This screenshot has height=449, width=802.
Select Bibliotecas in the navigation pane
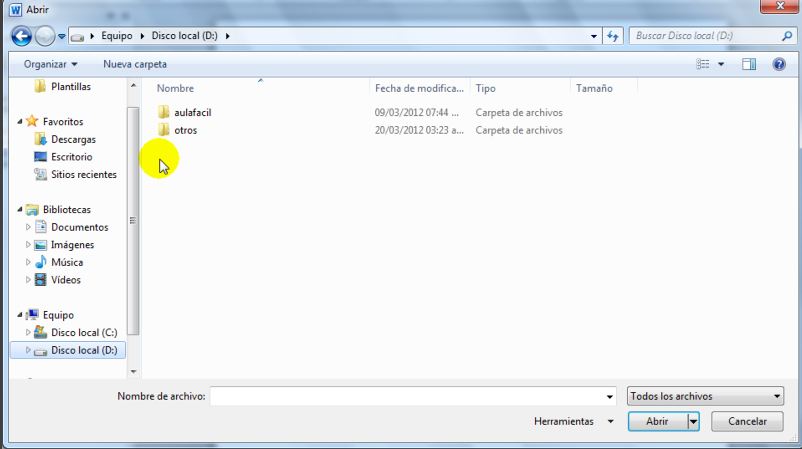(x=66, y=210)
